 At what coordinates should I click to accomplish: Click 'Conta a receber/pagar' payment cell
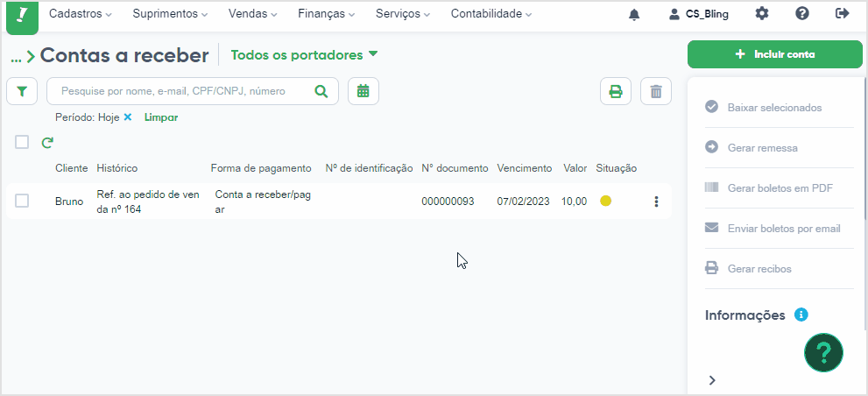pyautogui.click(x=263, y=202)
